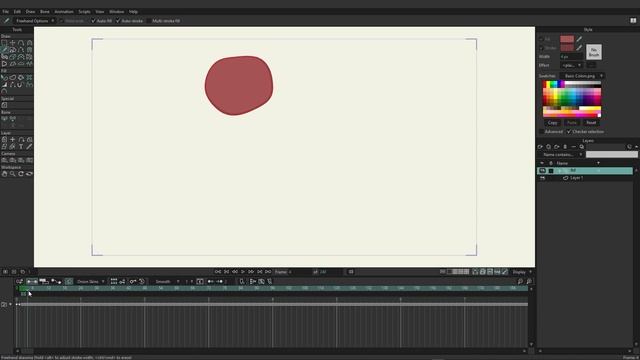The height and width of the screenshot is (360, 640).
Task: Open the File menu
Action: click(x=5, y=11)
